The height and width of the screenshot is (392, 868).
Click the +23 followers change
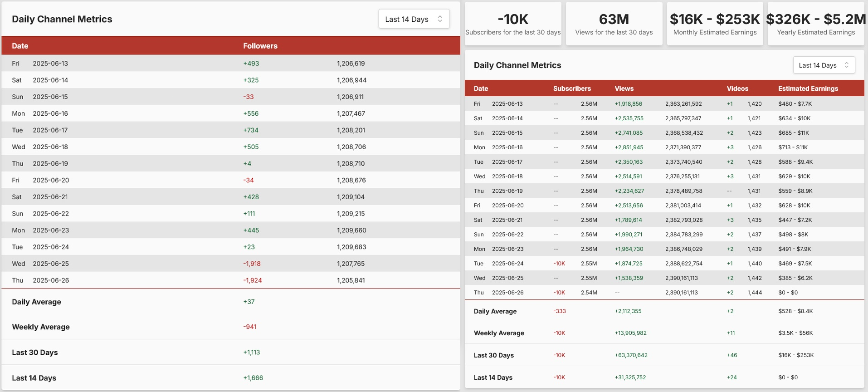click(249, 247)
